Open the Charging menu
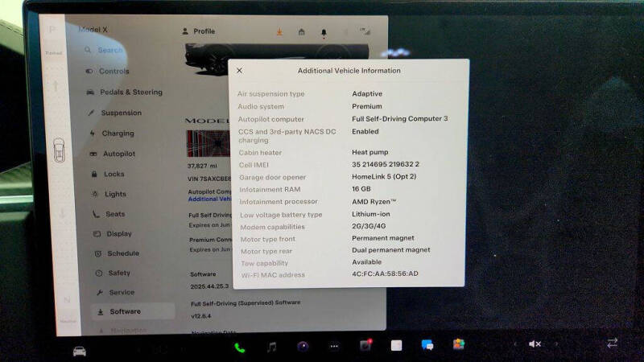This screenshot has width=644, height=362. [112, 133]
